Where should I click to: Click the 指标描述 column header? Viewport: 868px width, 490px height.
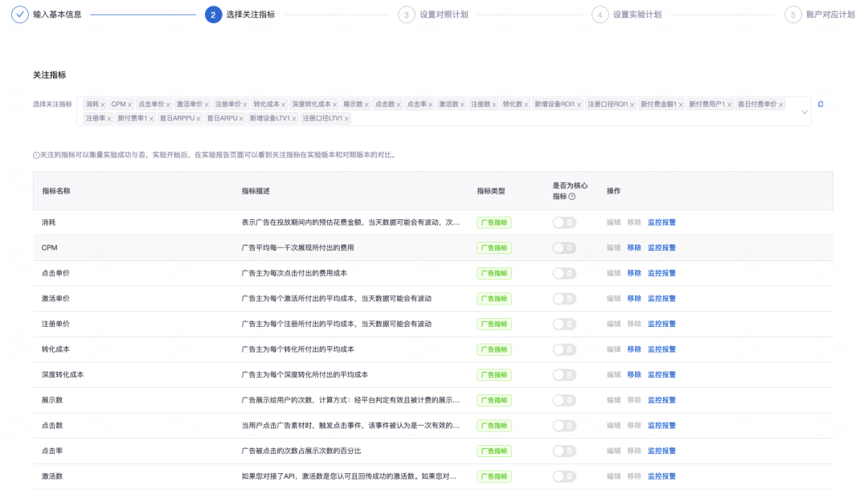(256, 191)
